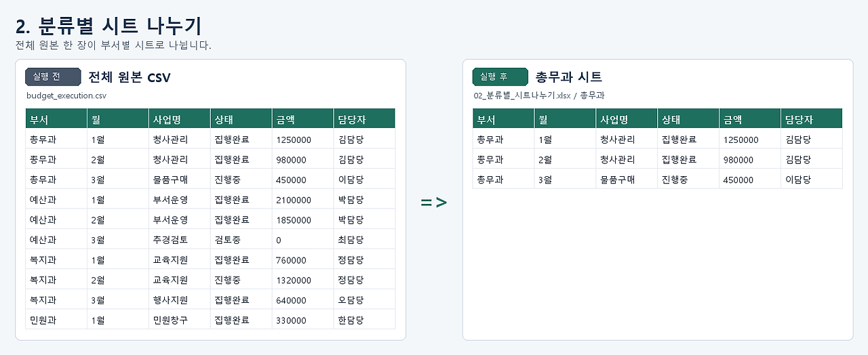The image size is (868, 355).
Task: Click '사업명' header in the 총무과 시트 table
Action: pos(627,119)
